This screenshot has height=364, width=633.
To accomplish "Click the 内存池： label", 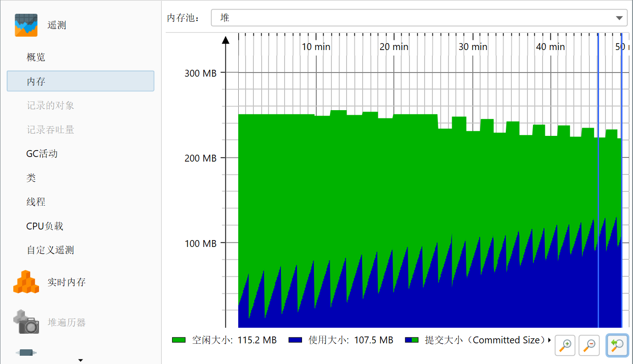I will 184,18.
